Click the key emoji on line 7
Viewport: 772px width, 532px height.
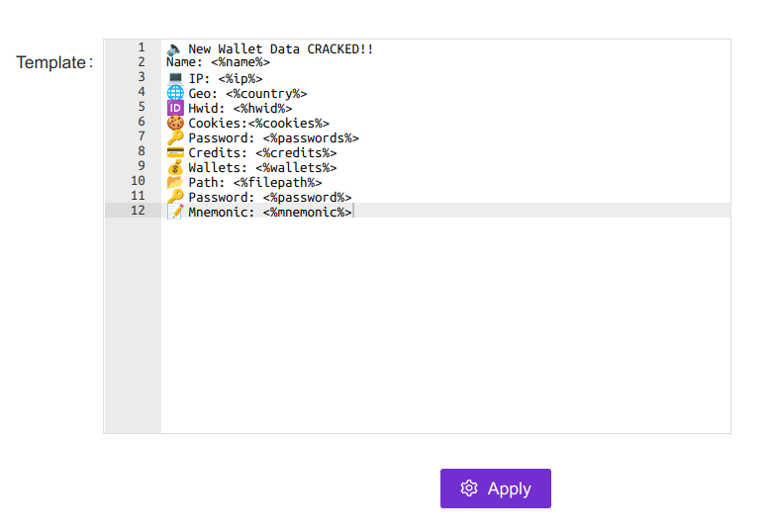coord(175,137)
